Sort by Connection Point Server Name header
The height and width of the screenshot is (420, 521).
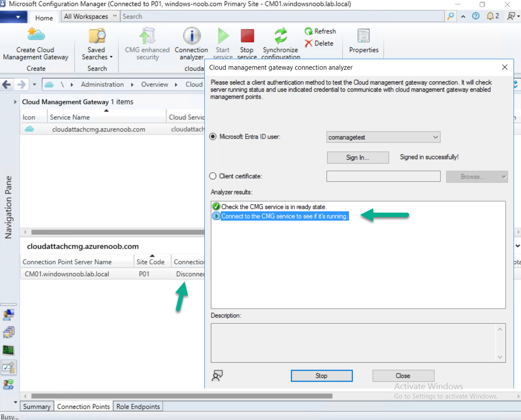tap(77, 262)
